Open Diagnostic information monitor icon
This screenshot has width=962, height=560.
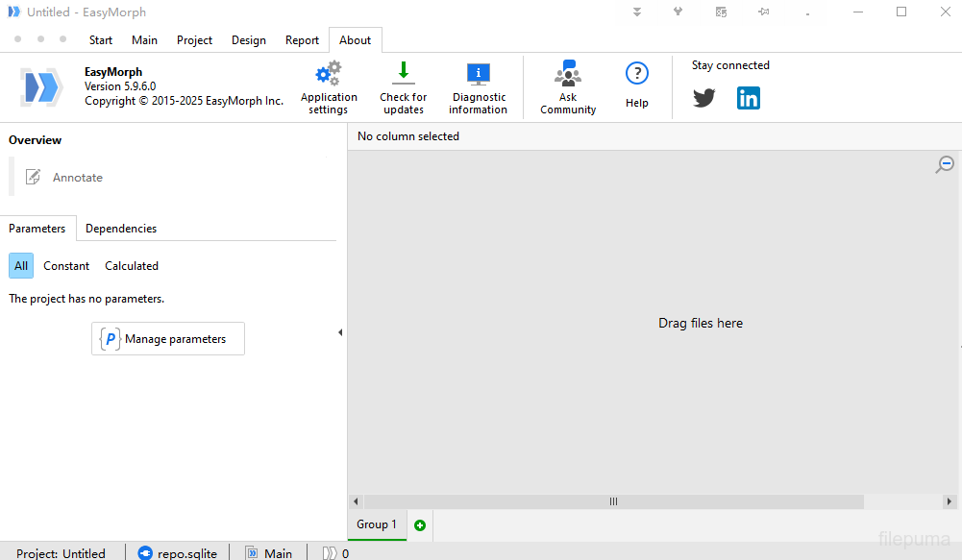click(x=478, y=75)
